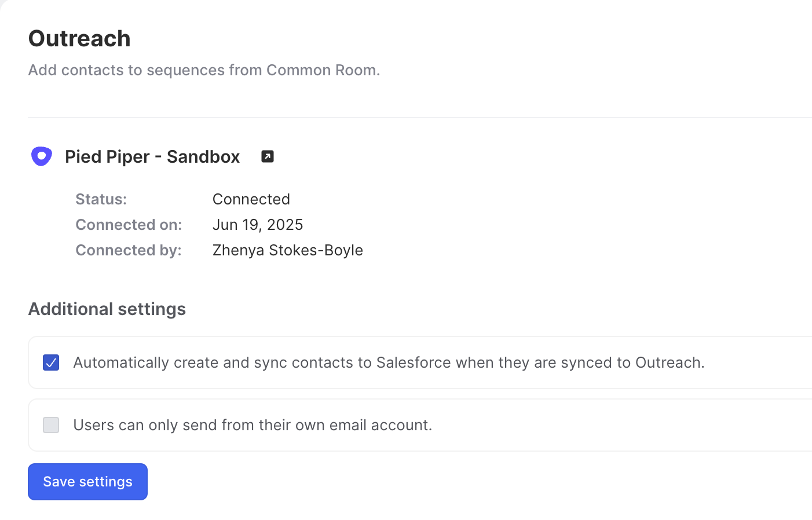Click the Pied Piper - Sandbox workspace name
The image size is (812, 520).
[x=152, y=157]
